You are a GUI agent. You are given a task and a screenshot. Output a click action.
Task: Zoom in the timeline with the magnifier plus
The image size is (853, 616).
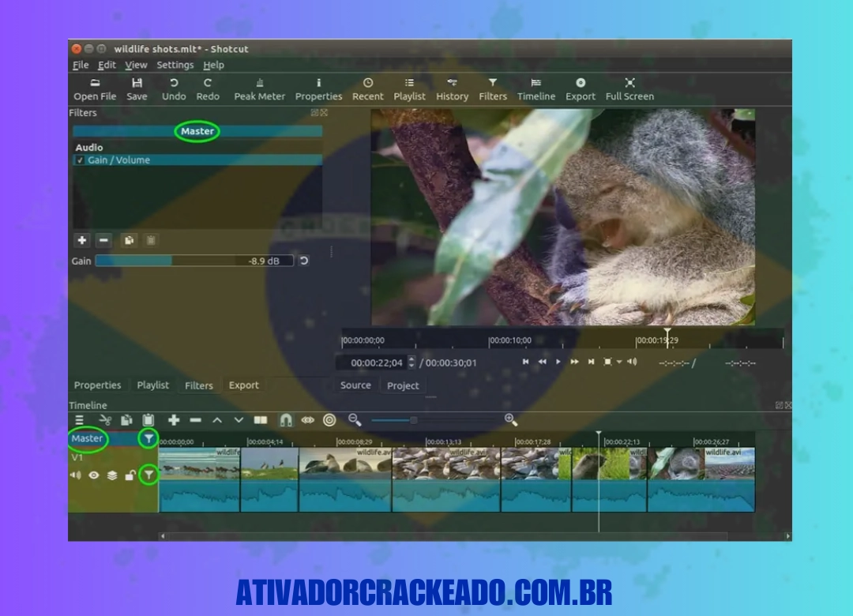[x=511, y=419]
